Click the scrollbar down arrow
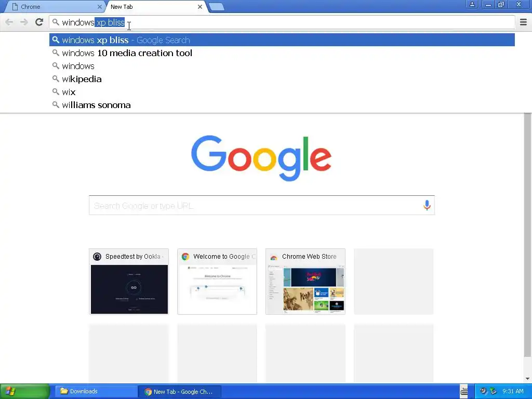 pos(528,379)
